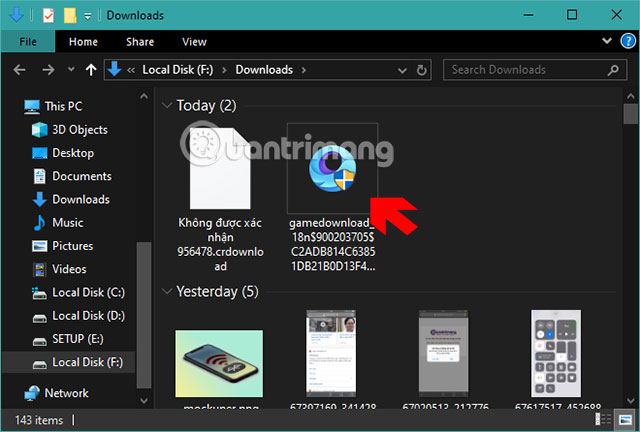The width and height of the screenshot is (640, 432).
Task: Show hidden breadcrumb path with double chevron
Action: tap(131, 71)
